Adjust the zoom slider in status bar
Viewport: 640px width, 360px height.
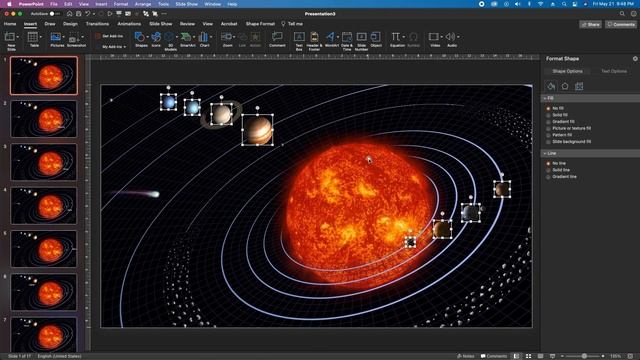tap(584, 356)
